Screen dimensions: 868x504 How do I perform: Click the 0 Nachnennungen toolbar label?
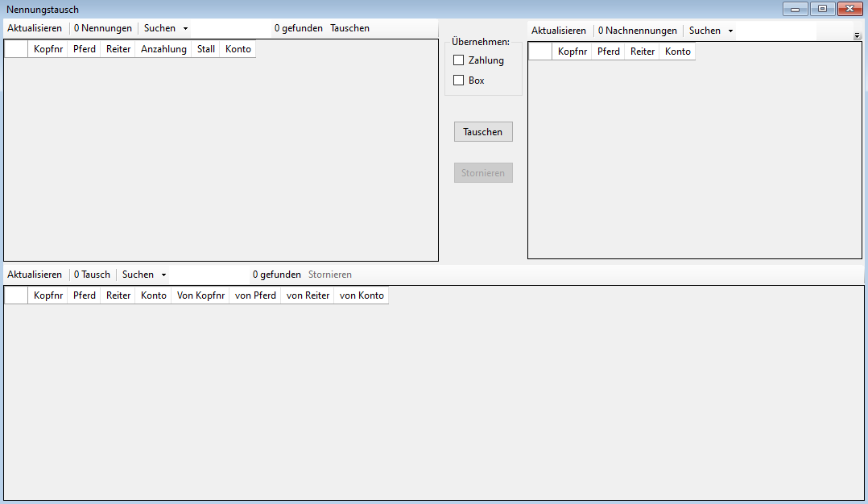coord(638,31)
